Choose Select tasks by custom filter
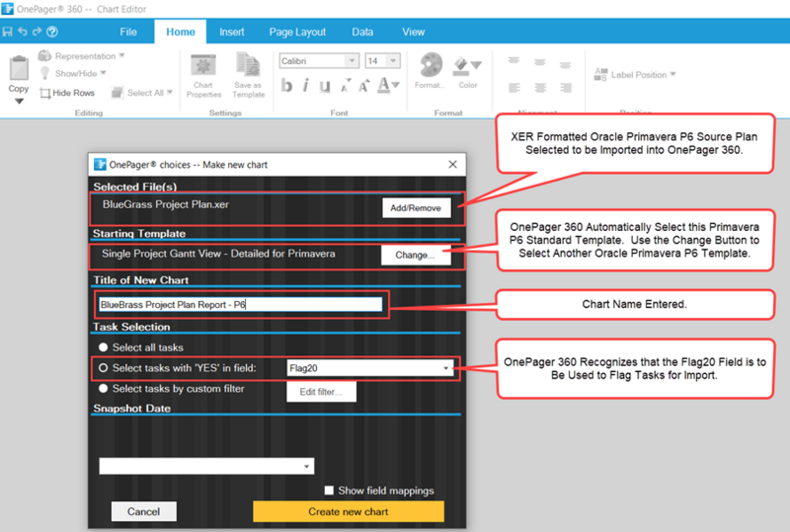The height and width of the screenshot is (532, 790). click(104, 389)
